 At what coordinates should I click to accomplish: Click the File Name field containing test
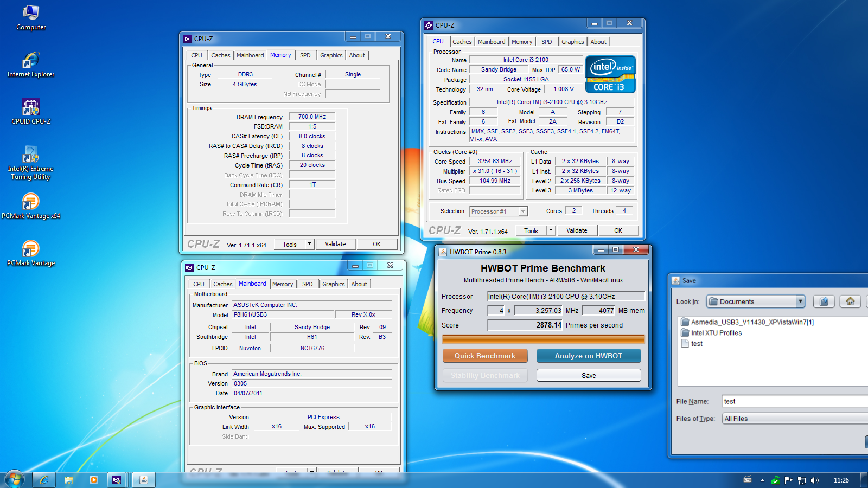795,401
